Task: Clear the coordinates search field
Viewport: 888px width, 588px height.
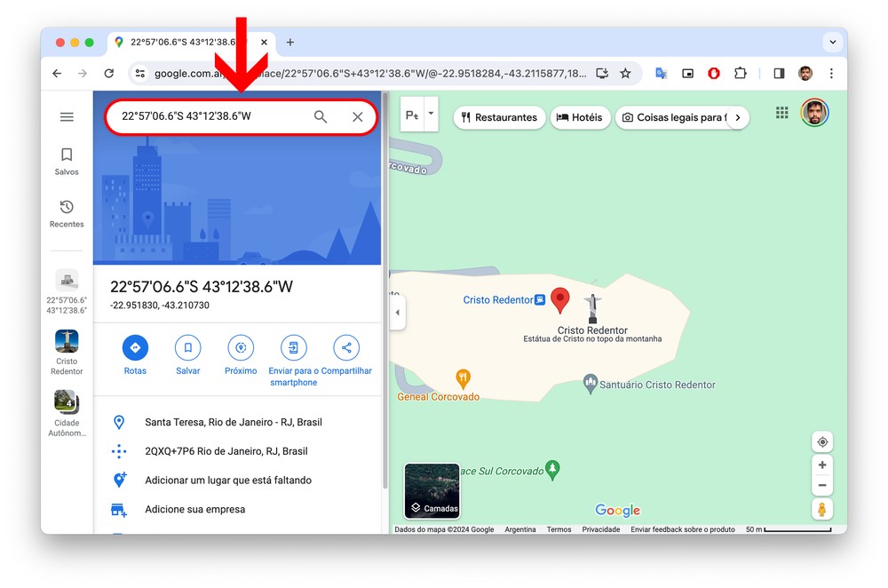Action: pos(357,116)
